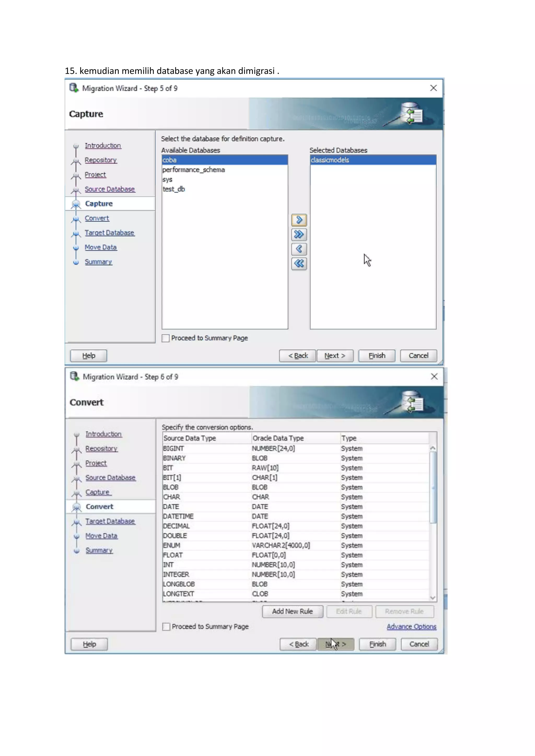This screenshot has width=535, height=756.
Task: Sort by Oracle Data Type column header
Action: click(296, 438)
